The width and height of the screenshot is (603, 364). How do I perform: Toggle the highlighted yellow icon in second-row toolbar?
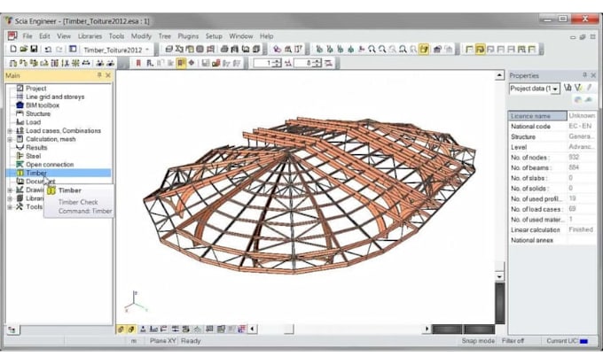click(181, 63)
